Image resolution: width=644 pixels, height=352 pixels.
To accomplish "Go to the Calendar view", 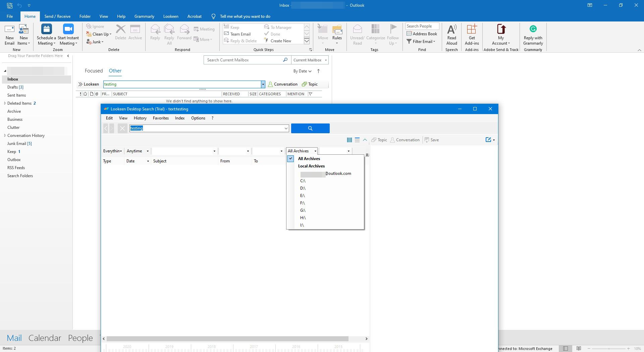I will (45, 338).
